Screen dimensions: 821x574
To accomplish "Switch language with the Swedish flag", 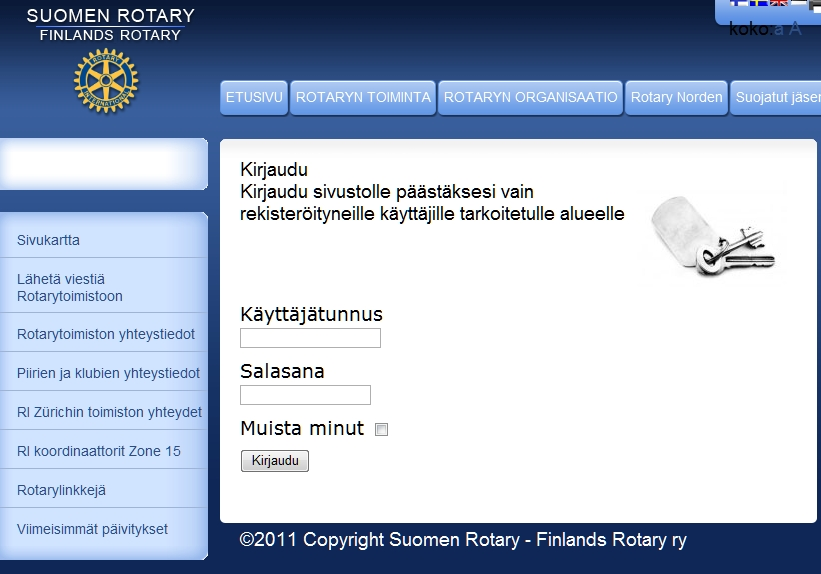I will coord(759,3).
